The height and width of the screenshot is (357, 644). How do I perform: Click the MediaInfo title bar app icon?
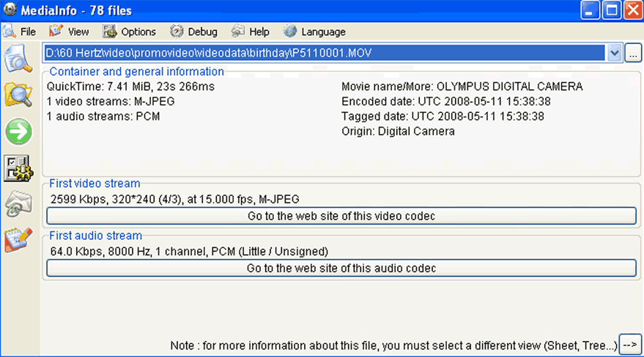(10, 10)
